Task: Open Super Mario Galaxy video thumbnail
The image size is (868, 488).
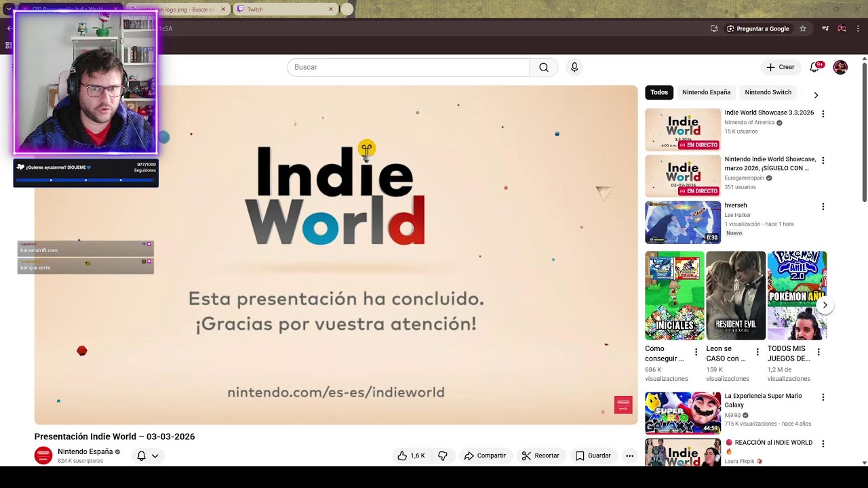Action: 683,413
